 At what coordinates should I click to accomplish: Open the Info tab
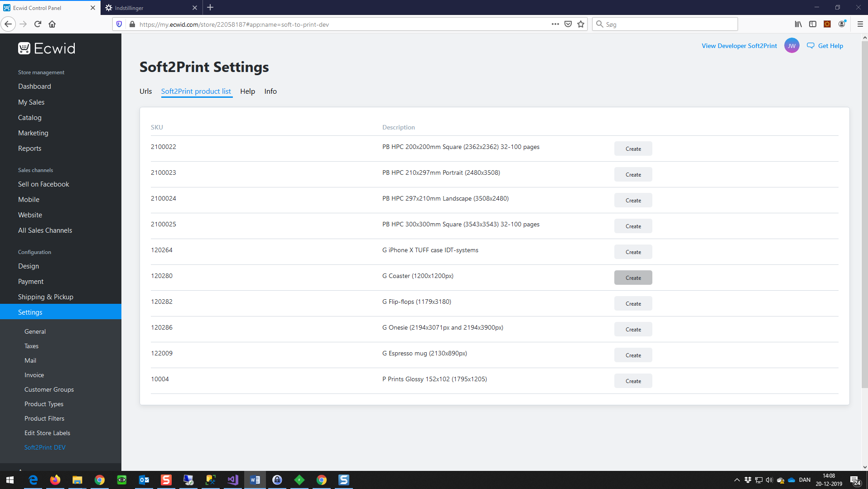pos(270,91)
